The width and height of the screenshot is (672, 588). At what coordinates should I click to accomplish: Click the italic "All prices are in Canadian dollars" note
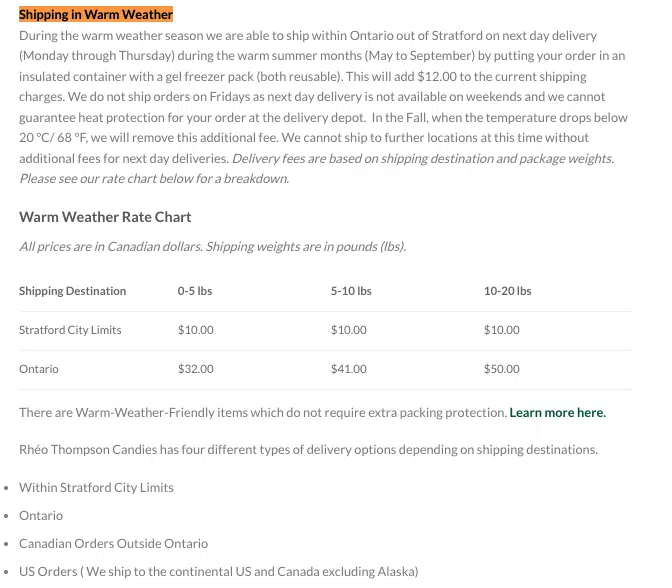[212, 246]
